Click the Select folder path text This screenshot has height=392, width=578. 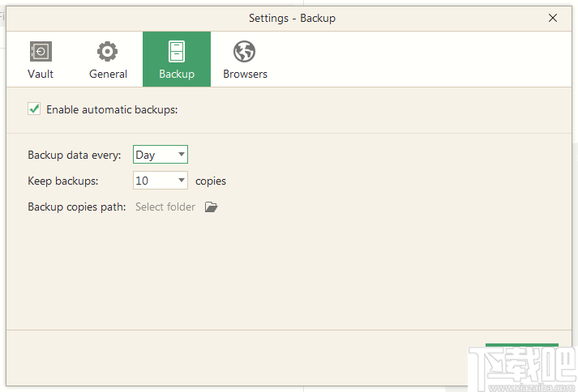click(x=165, y=207)
